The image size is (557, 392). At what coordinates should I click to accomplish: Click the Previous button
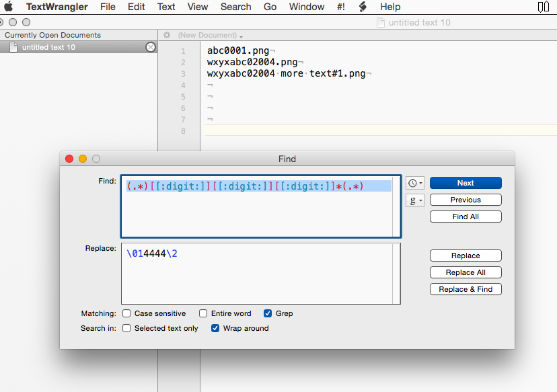pos(466,200)
